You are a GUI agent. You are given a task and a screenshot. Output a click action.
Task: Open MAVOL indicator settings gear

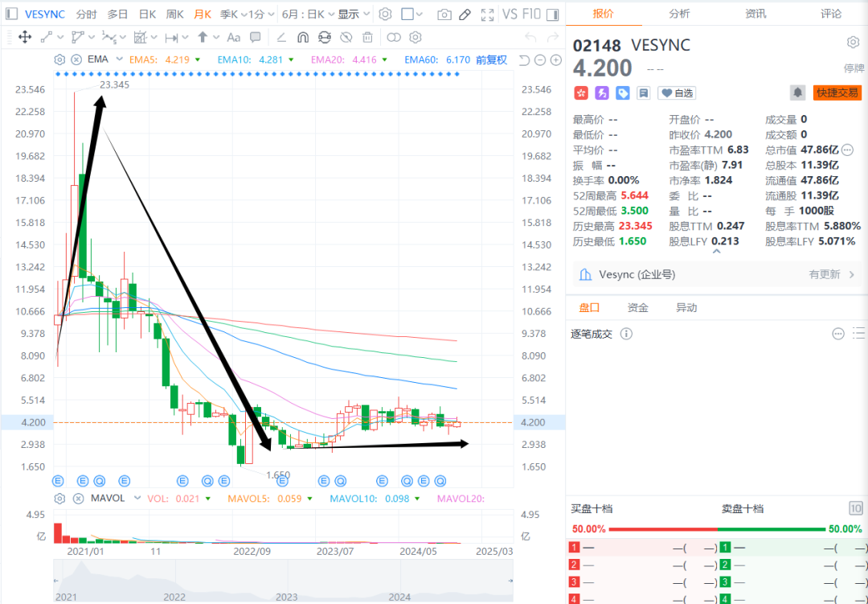tap(59, 498)
